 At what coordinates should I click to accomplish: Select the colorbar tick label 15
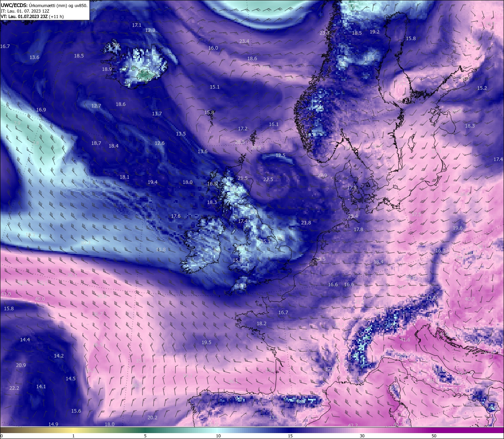point(290,436)
